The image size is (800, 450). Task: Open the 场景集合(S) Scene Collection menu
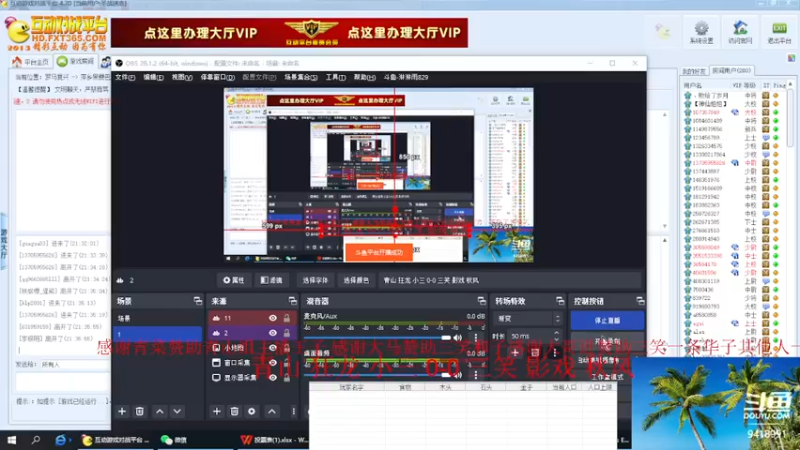click(301, 78)
